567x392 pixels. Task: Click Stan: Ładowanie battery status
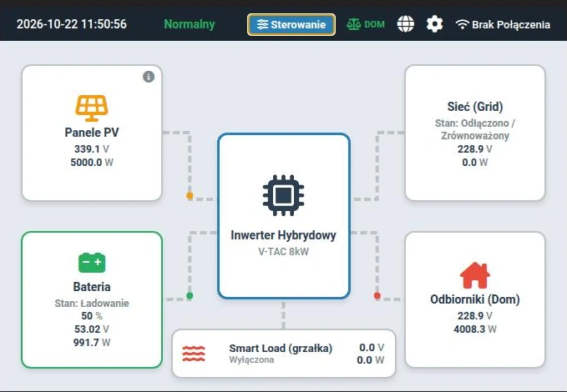[92, 303]
